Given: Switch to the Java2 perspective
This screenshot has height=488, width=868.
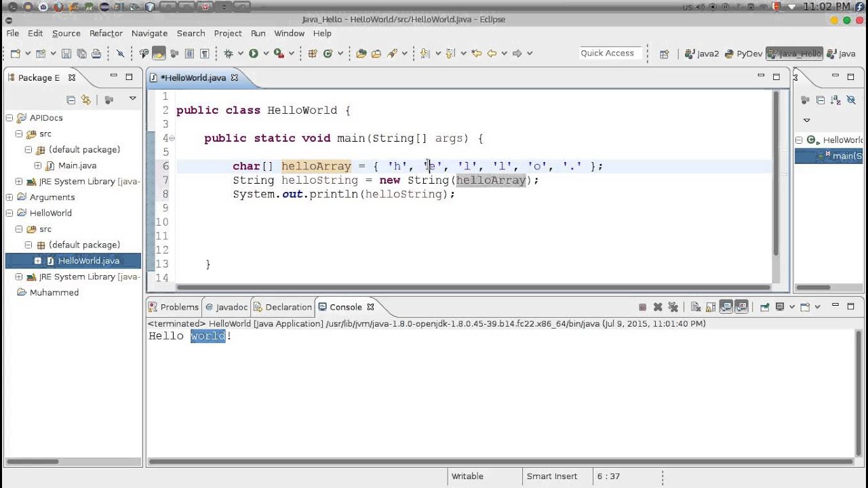Looking at the screenshot, I should pyautogui.click(x=702, y=54).
